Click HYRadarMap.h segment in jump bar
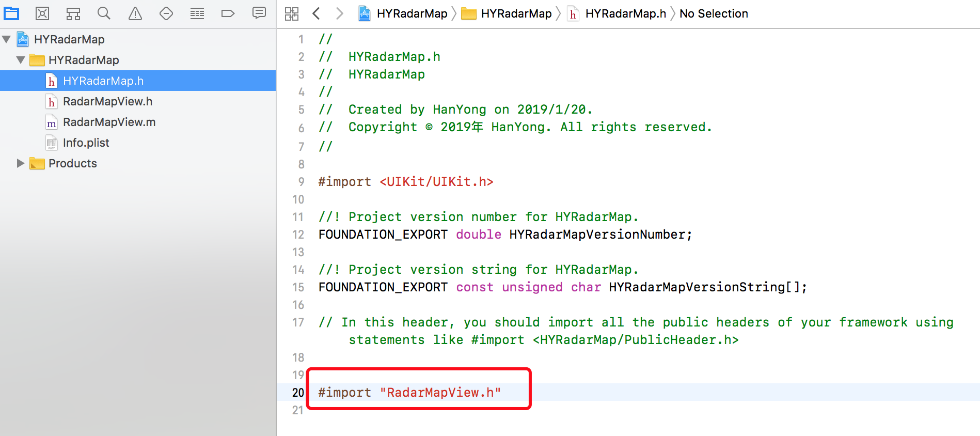This screenshot has height=436, width=980. [626, 13]
